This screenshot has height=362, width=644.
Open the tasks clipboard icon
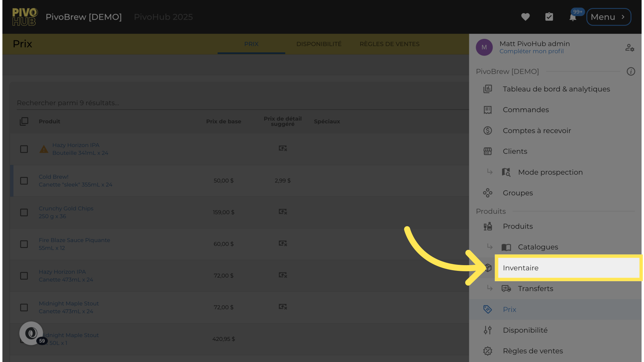[x=549, y=17]
